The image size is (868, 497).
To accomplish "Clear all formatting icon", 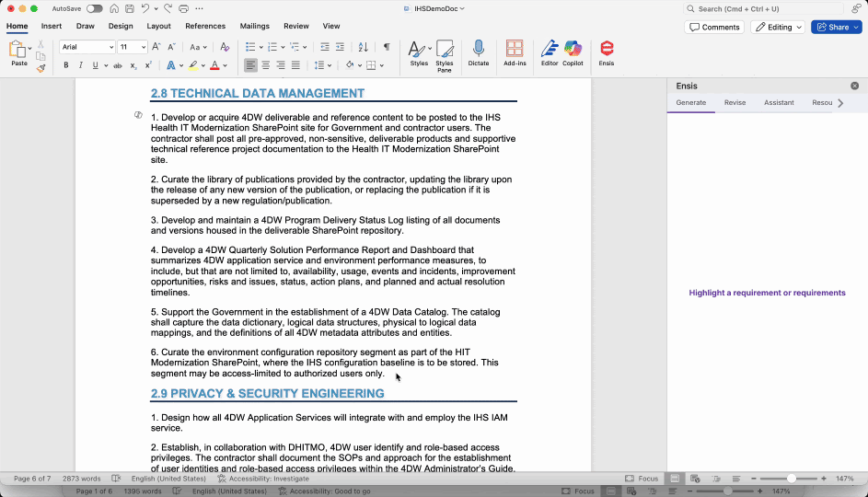I will click(x=225, y=47).
